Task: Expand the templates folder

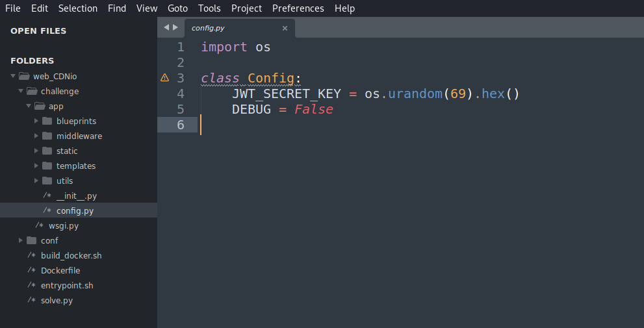Action: click(x=36, y=166)
